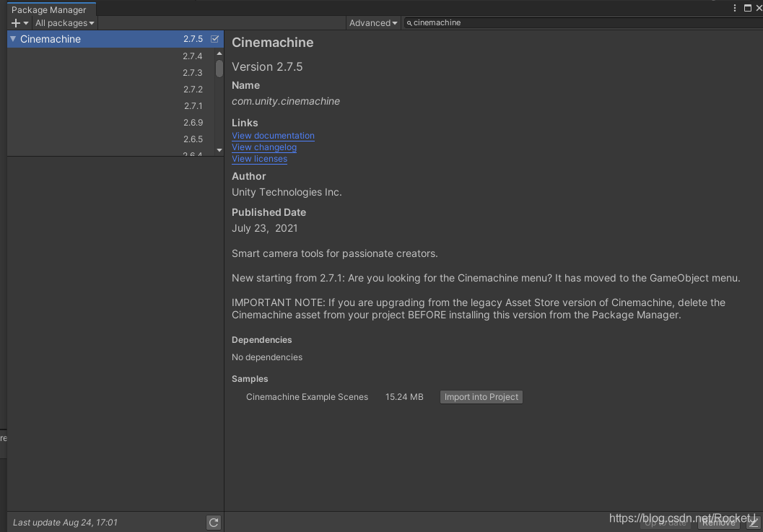Collapse the Cinemachine versions triangle
Screen dimensions: 763x532
[x=13, y=39]
